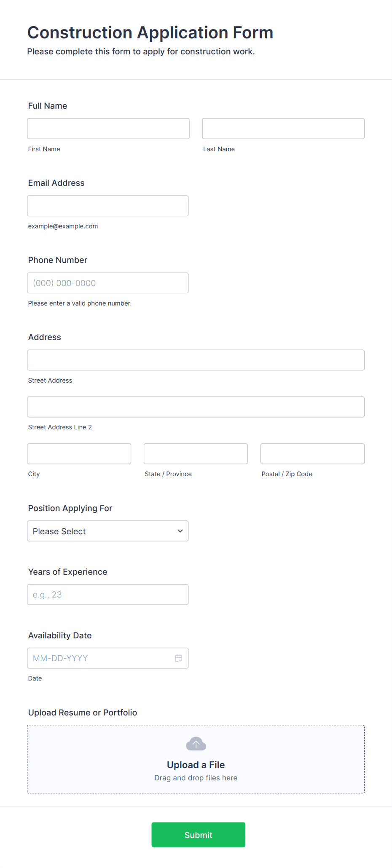Click inside the First Name field
Viewport: 392px width, 868px height.
click(x=108, y=129)
